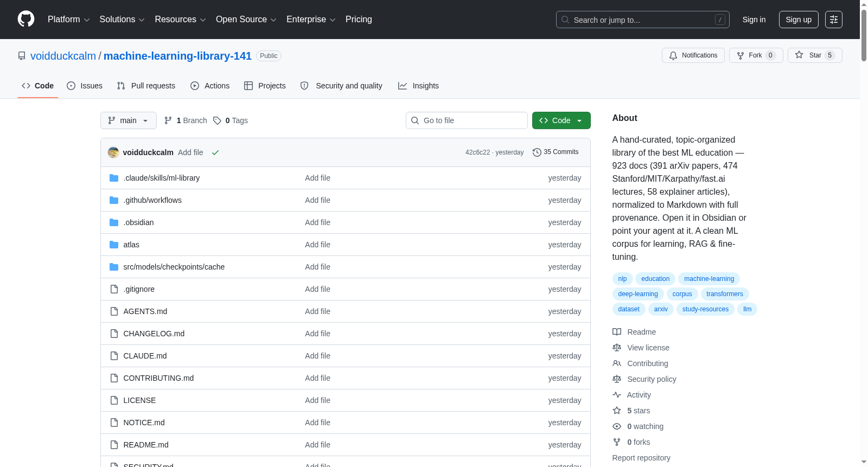Image resolution: width=868 pixels, height=467 pixels.
Task: Click the machine-learning topic tag
Action: pyautogui.click(x=709, y=279)
